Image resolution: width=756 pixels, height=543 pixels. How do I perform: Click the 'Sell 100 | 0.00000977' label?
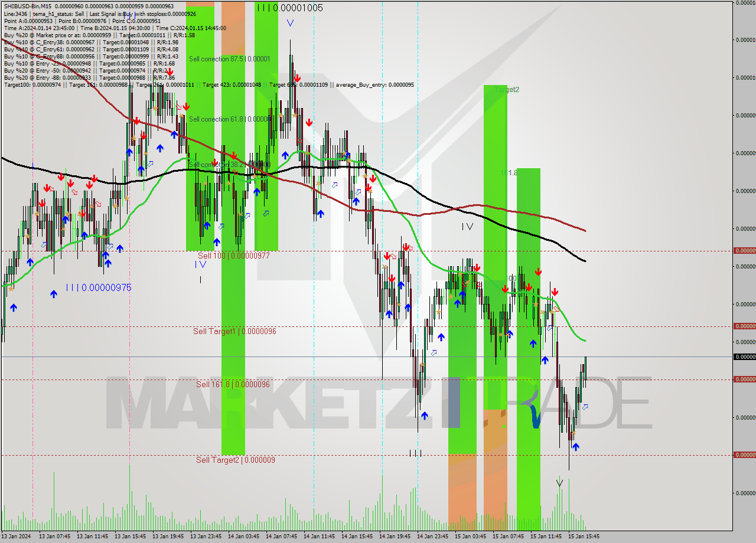[x=233, y=256]
